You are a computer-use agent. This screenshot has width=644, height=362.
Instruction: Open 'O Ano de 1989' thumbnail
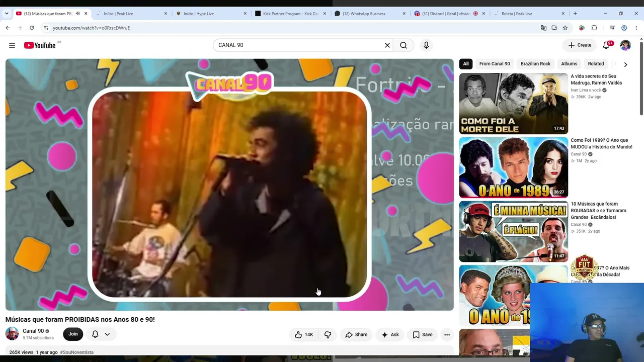(513, 167)
